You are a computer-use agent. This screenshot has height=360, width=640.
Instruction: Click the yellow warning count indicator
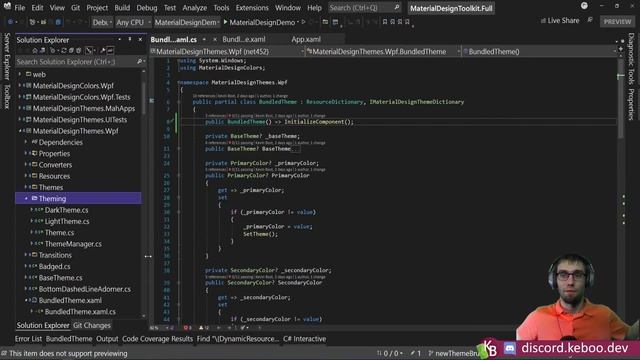coord(204,328)
